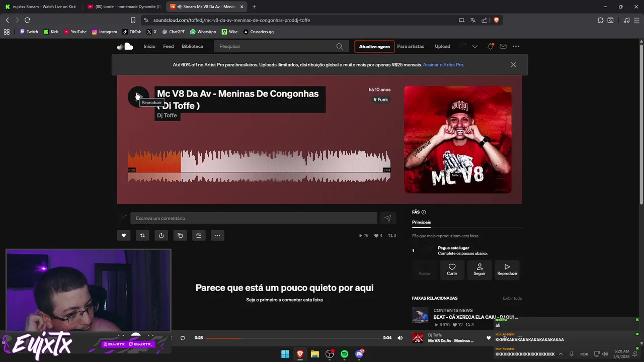This screenshot has width=644, height=362.
Task: Go to the SoundCloud logo home
Action: [125, 46]
